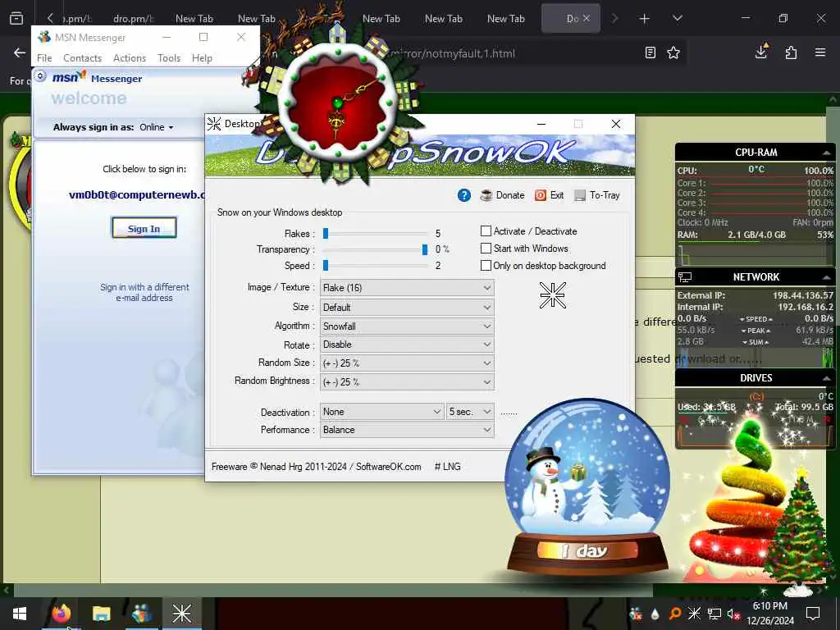
Task: Click the water drop tray icon
Action: point(655,614)
